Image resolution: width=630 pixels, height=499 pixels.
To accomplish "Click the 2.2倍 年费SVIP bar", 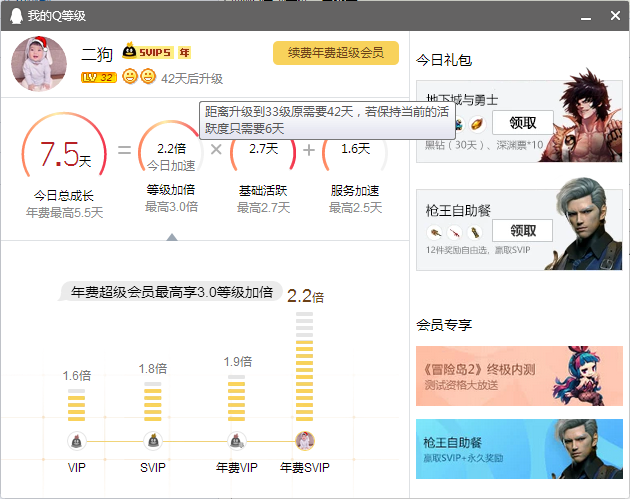I will [304, 366].
